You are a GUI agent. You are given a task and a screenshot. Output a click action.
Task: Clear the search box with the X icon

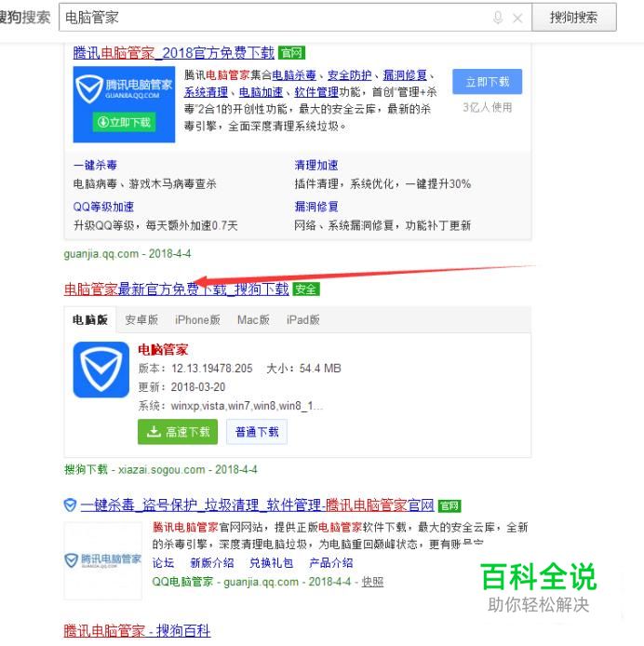point(517,18)
